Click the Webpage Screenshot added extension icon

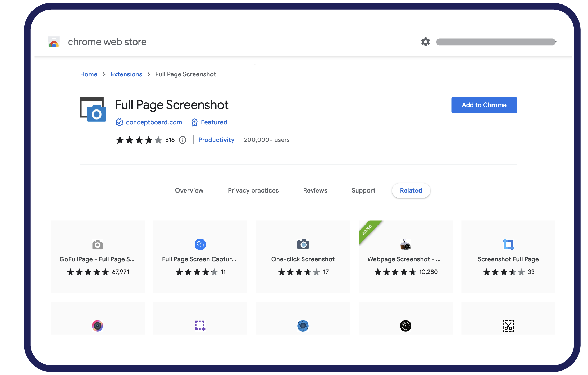pyautogui.click(x=405, y=244)
